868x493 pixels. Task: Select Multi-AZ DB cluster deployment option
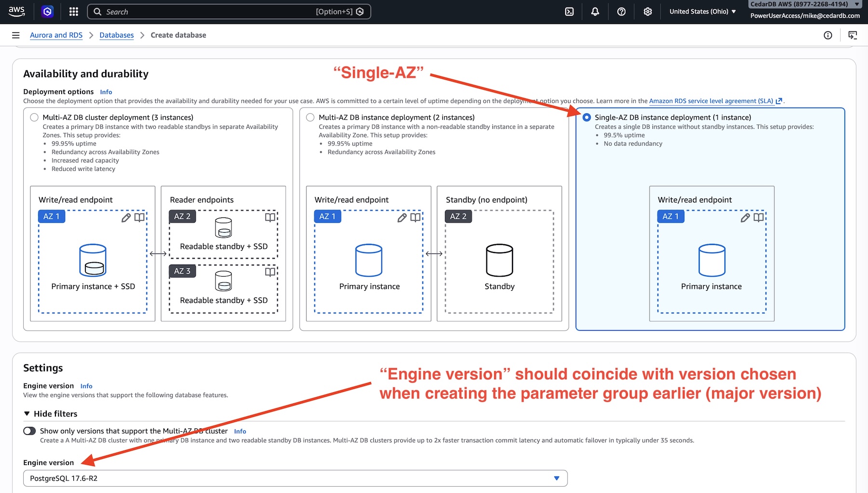[x=34, y=118]
